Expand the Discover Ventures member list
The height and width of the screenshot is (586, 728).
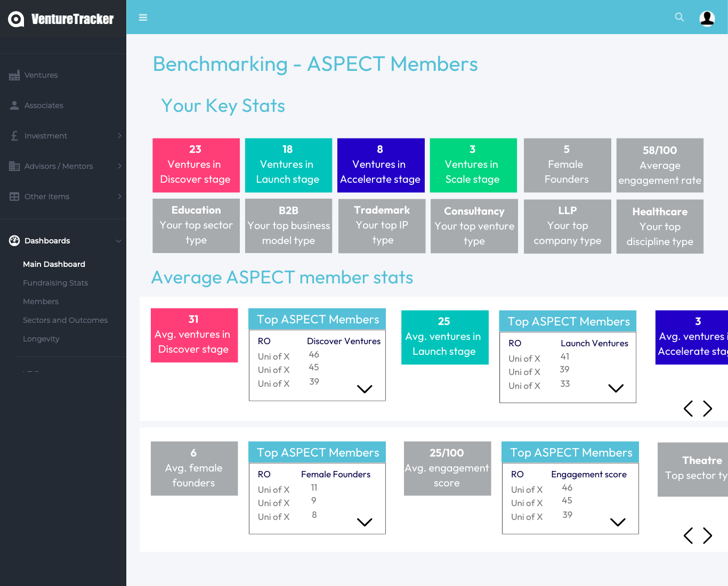[x=365, y=389]
